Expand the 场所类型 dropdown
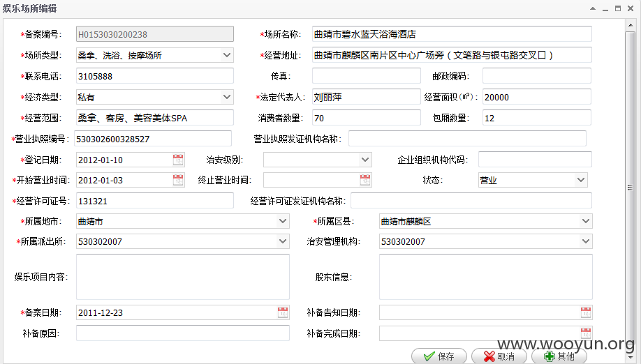Image resolution: width=641 pixels, height=364 pixels. pos(227,55)
